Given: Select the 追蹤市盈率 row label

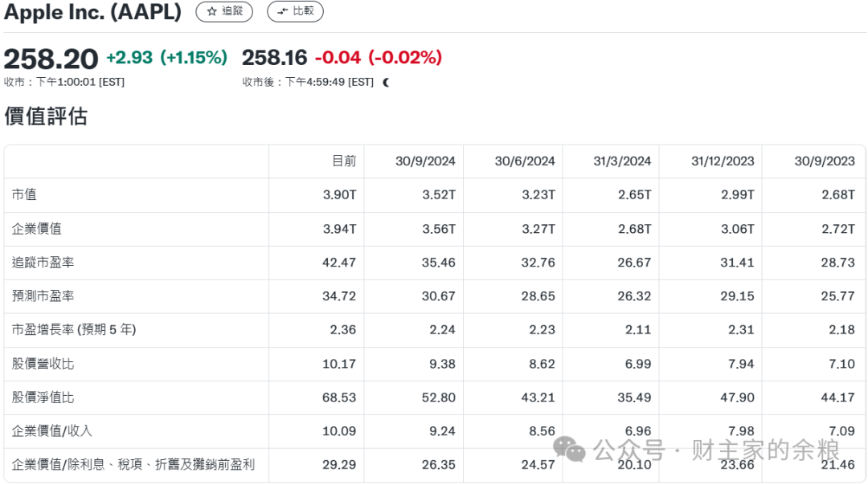Looking at the screenshot, I should click(43, 262).
